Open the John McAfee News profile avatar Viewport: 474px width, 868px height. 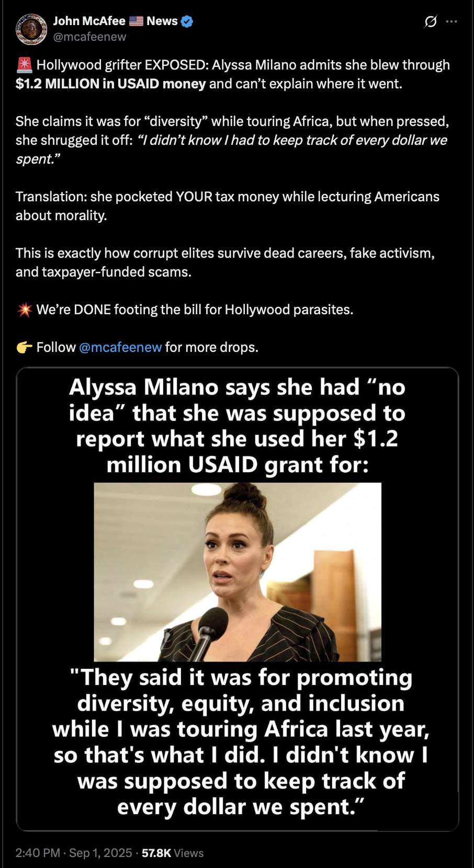pyautogui.click(x=31, y=29)
